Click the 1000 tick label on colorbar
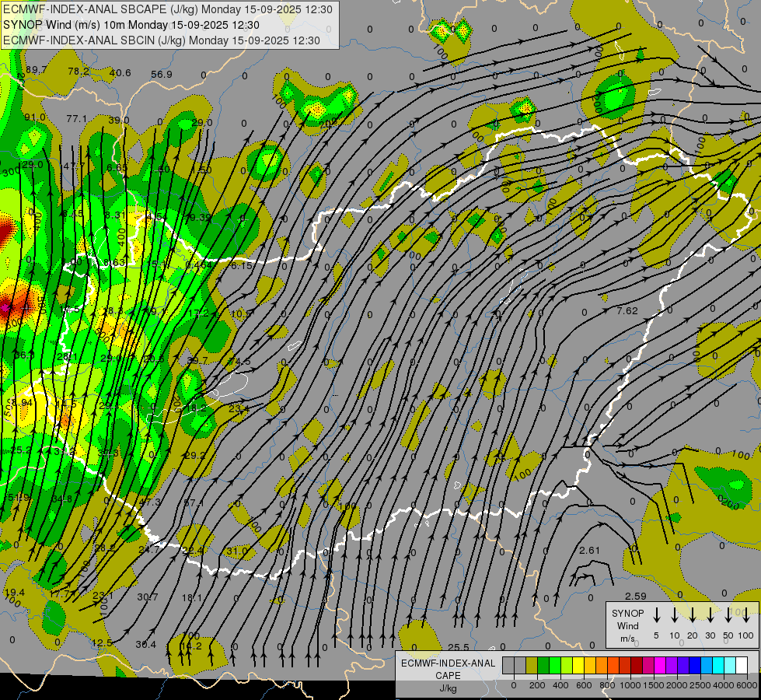Image resolution: width=761 pixels, height=700 pixels. pyautogui.click(x=630, y=685)
